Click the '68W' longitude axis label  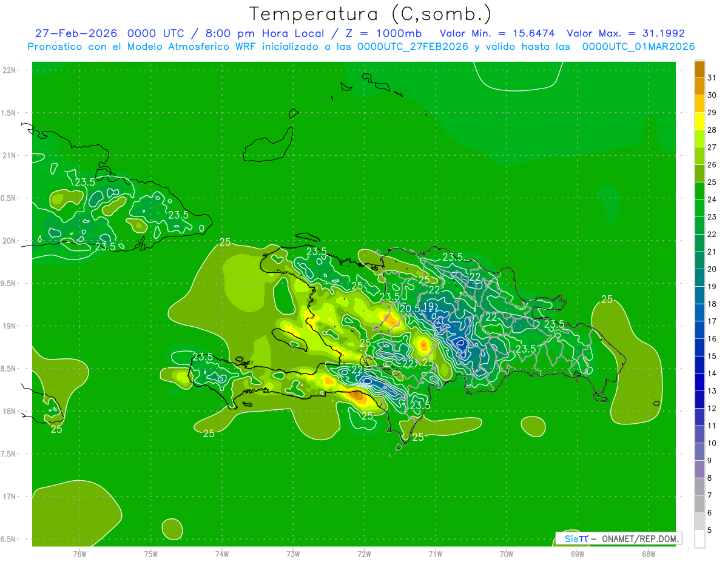pyautogui.click(x=649, y=554)
